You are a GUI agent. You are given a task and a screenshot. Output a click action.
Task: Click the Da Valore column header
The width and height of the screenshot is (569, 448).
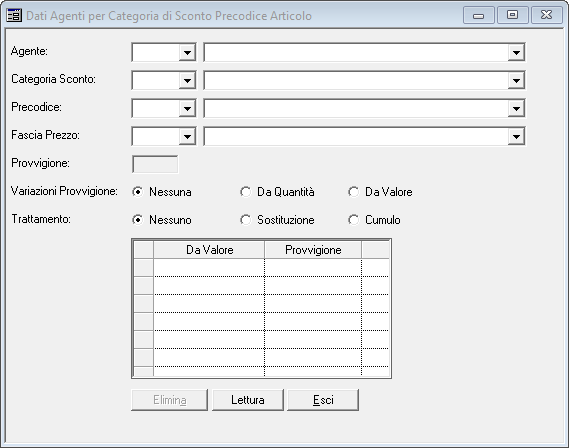tap(209, 250)
